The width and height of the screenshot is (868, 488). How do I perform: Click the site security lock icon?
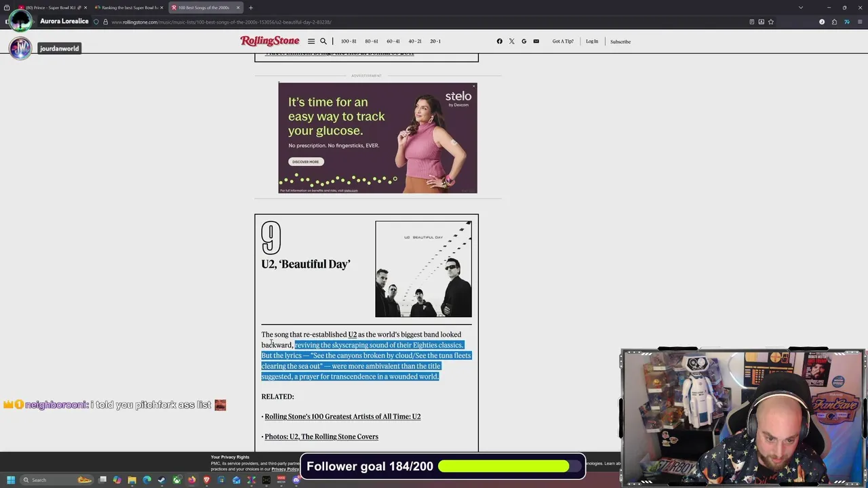click(x=105, y=22)
